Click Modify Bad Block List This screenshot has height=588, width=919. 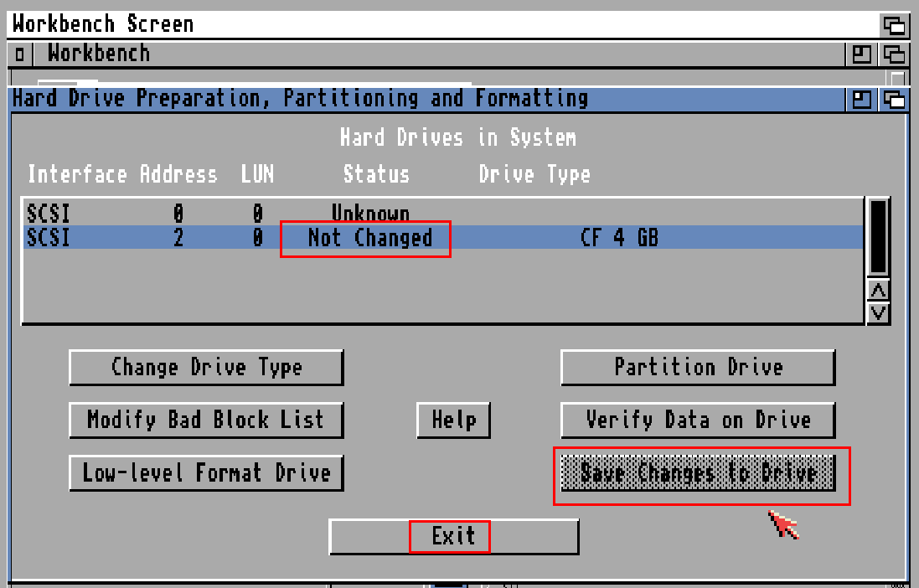[x=206, y=420]
